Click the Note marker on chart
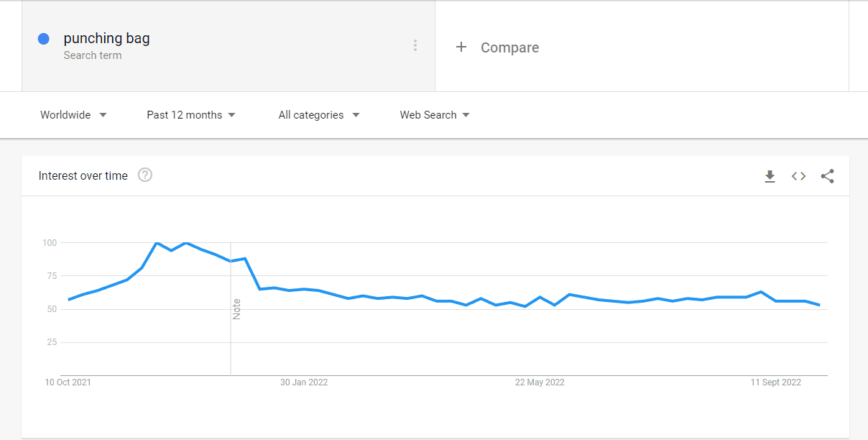Screen dimensions: 868x440 pyautogui.click(x=236, y=309)
